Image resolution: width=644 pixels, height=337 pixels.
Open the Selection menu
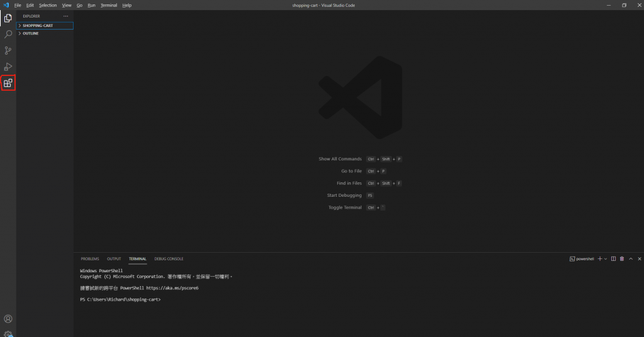[x=48, y=5]
